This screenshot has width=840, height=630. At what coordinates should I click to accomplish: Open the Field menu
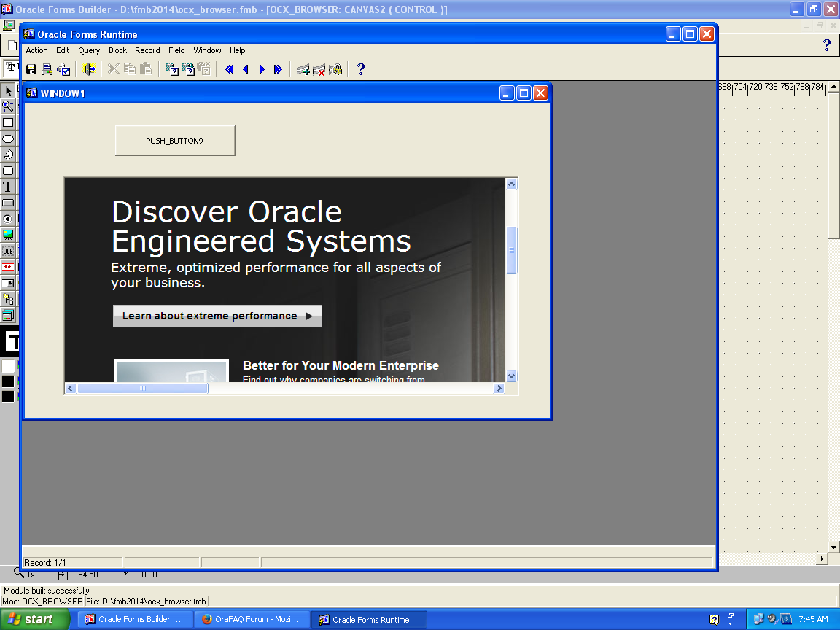(x=176, y=50)
